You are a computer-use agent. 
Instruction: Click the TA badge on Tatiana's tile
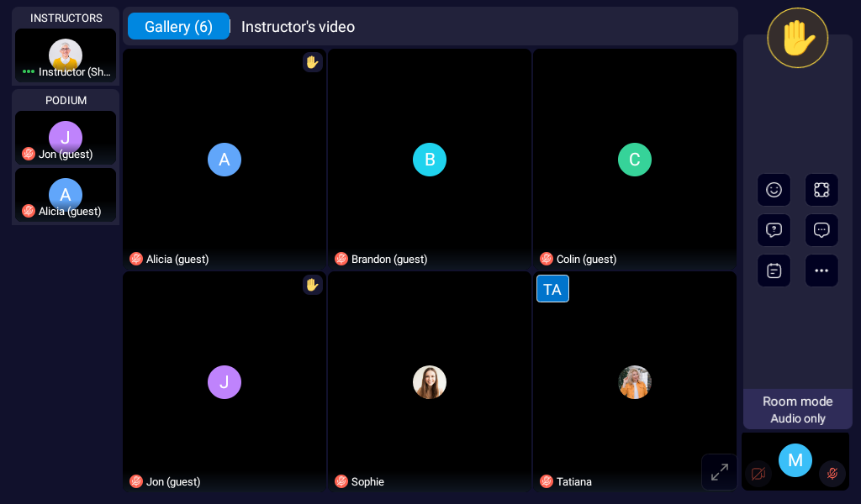[552, 289]
